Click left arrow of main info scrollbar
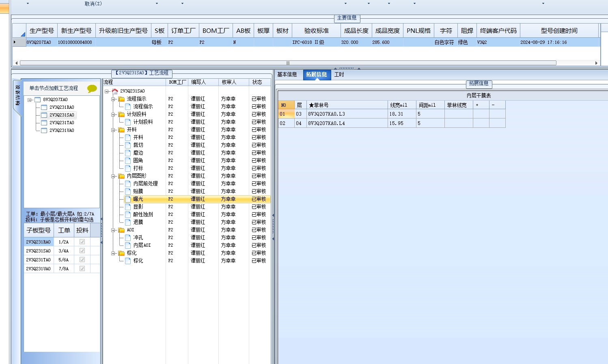Screen dimensions: 608x364 click(16, 63)
